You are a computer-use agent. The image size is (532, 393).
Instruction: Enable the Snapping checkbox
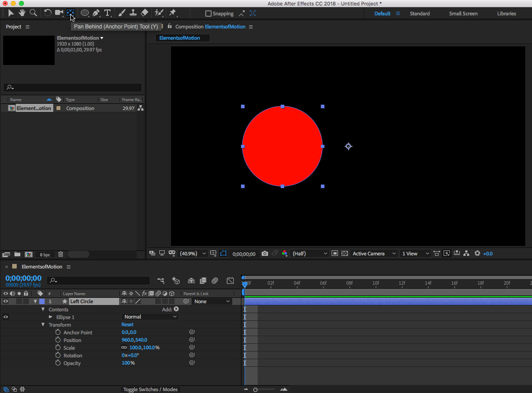coord(208,14)
